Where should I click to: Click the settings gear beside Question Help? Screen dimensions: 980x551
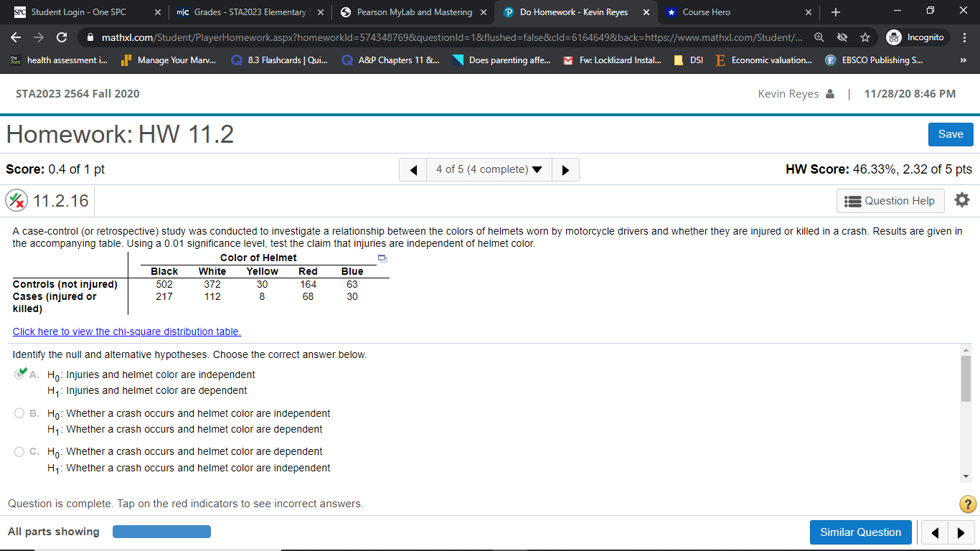[961, 200]
